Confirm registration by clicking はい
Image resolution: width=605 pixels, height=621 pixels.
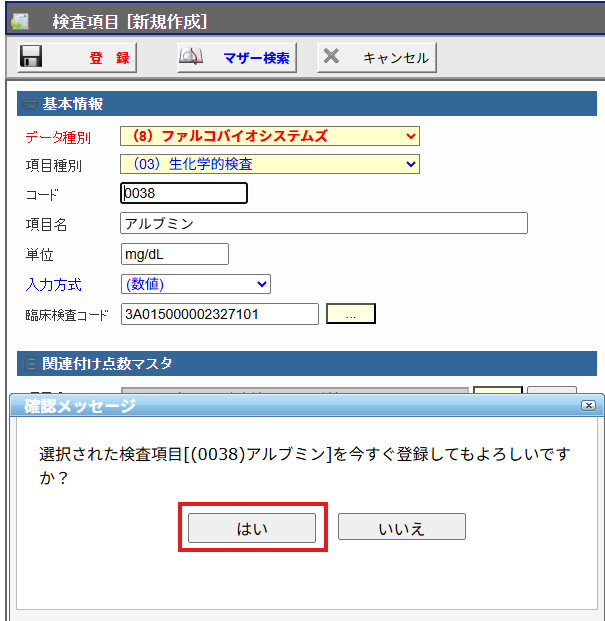(252, 527)
